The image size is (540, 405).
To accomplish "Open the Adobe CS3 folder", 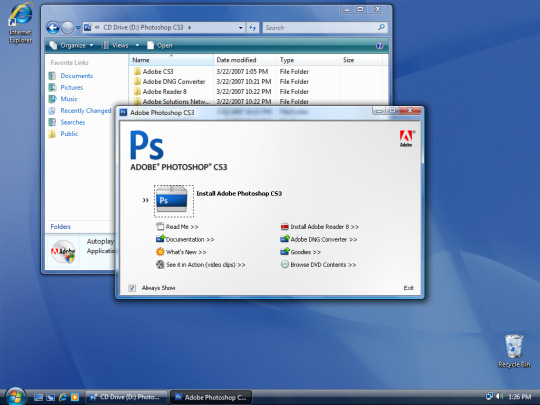I will 158,71.
